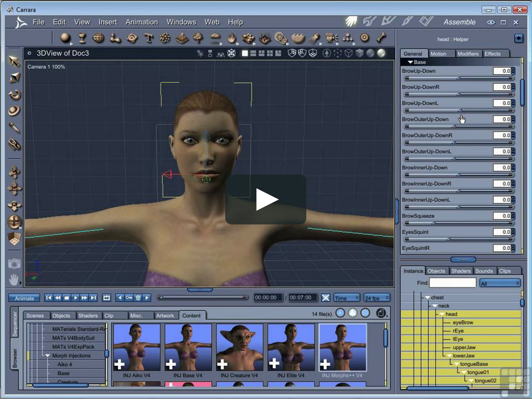Screen dimensions: 532x399
Task: Open the Insert menu
Action: click(108, 22)
